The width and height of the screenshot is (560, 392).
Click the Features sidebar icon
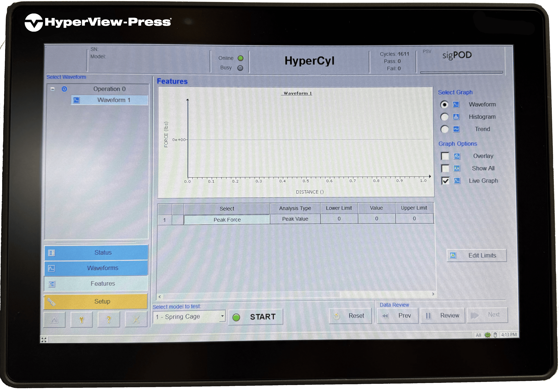click(52, 284)
